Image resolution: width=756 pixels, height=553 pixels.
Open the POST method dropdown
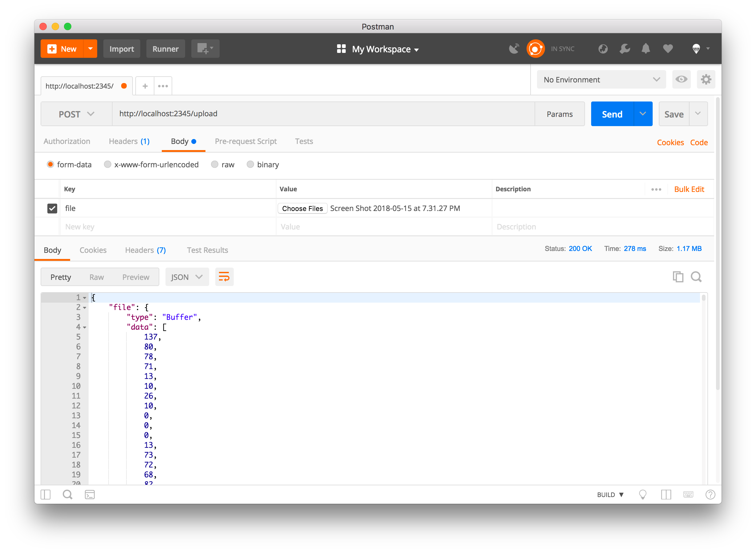[76, 114]
